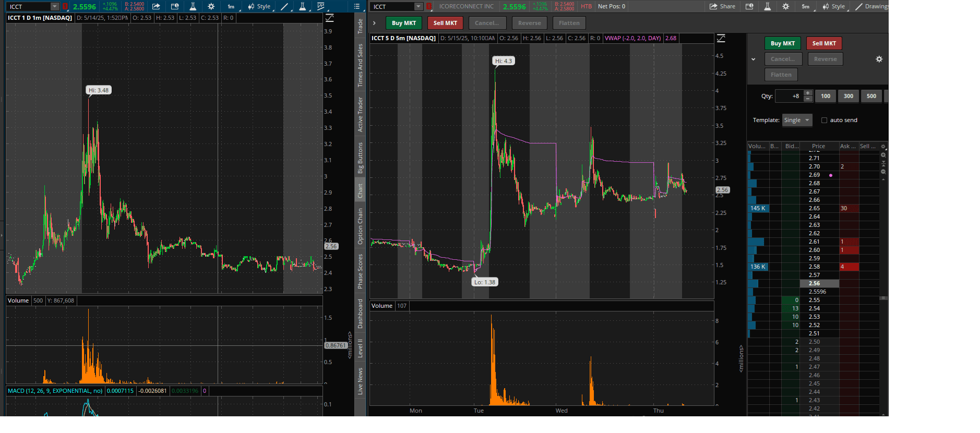Click Reverse button above the 5m chart

pyautogui.click(x=530, y=23)
